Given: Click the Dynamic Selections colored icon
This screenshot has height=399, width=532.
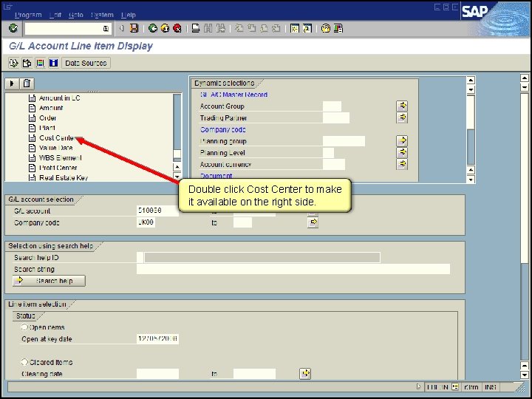Looking at the screenshot, I should tap(40, 63).
